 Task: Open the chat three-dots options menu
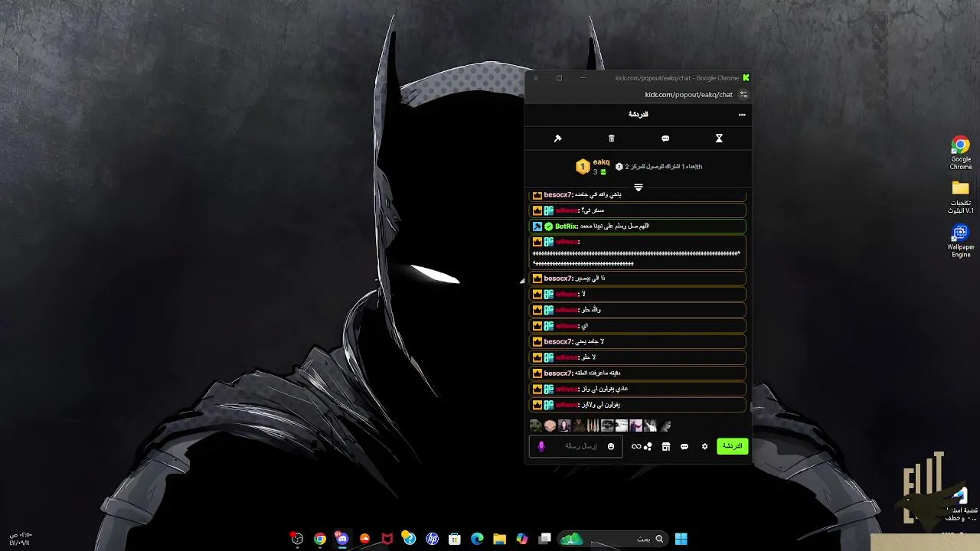[x=741, y=115]
